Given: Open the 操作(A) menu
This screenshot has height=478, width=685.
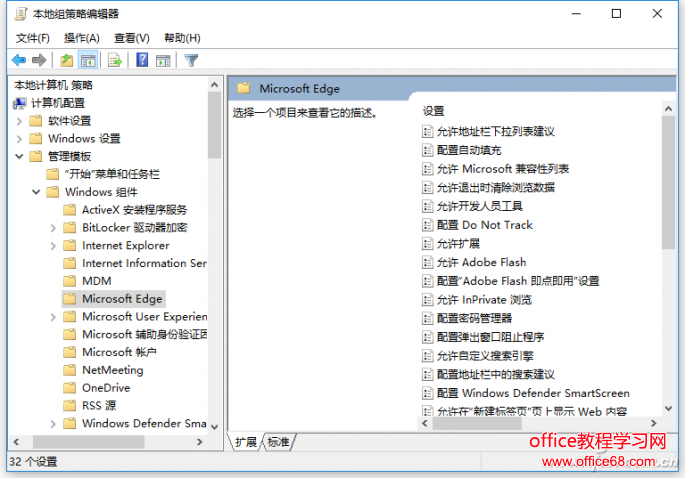Looking at the screenshot, I should click(82, 38).
